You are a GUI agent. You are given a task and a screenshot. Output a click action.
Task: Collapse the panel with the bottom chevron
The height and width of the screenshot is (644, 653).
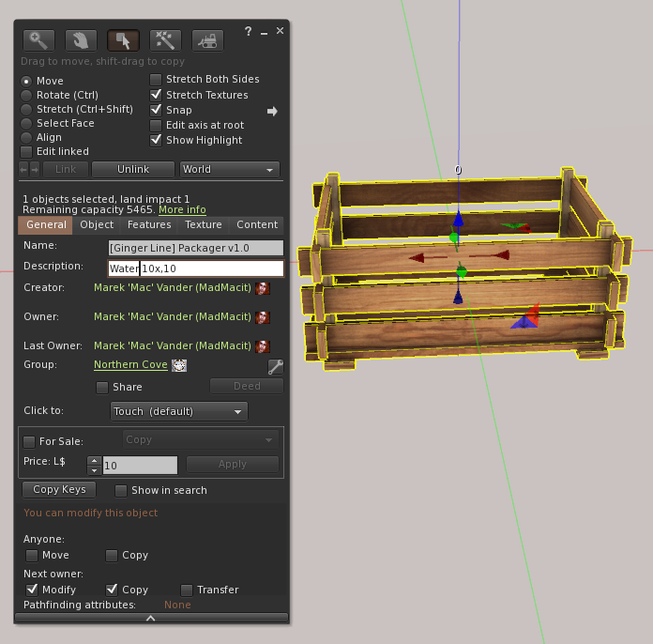pos(151,618)
